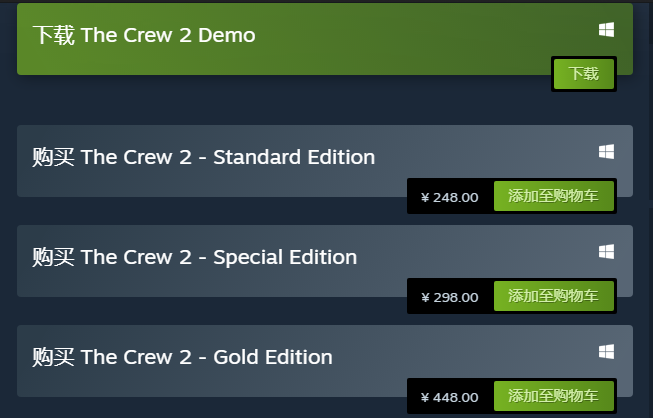Click the ¥ 298.00 price label

pyautogui.click(x=450, y=297)
